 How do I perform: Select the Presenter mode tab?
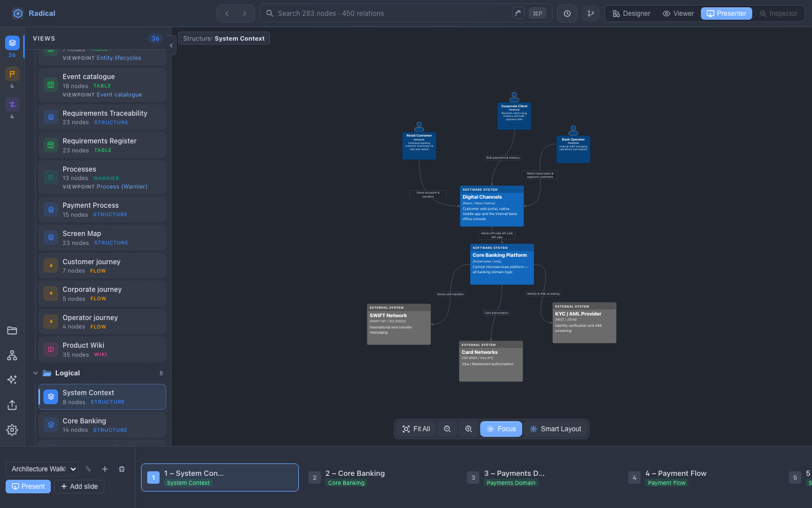pyautogui.click(x=726, y=14)
